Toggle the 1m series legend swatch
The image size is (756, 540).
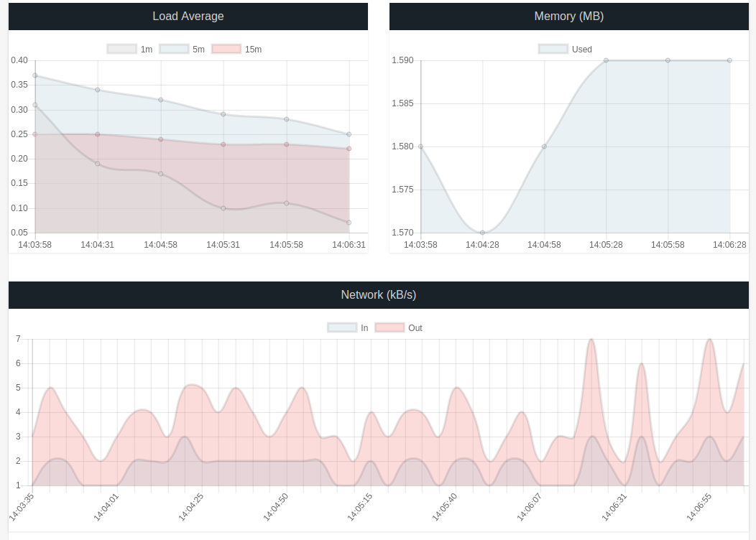pos(121,50)
